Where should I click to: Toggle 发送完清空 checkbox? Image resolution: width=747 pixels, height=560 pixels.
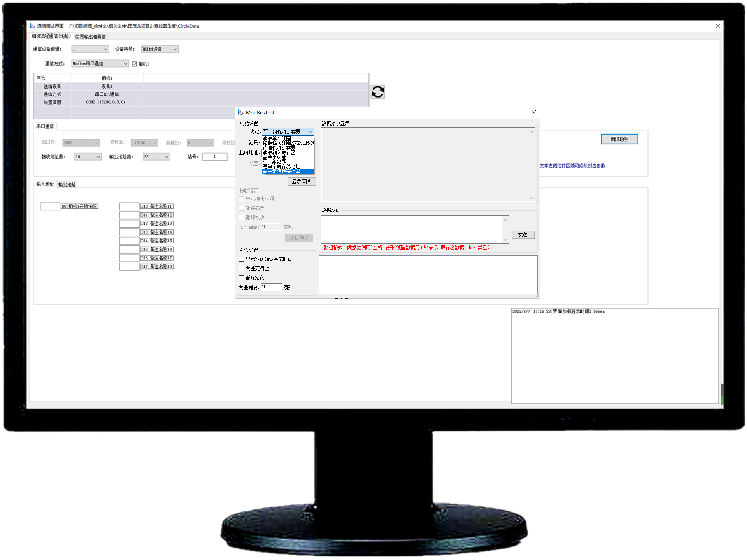pyautogui.click(x=241, y=268)
